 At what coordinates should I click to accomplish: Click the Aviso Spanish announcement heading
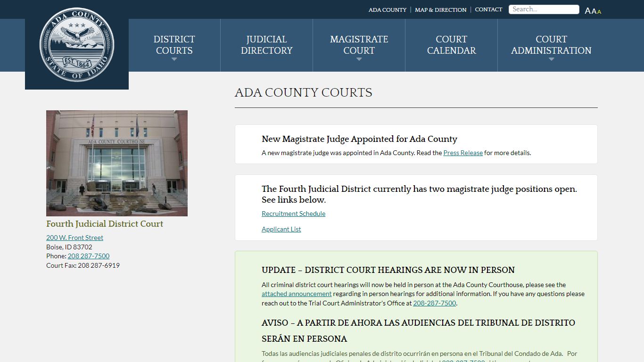pos(418,331)
